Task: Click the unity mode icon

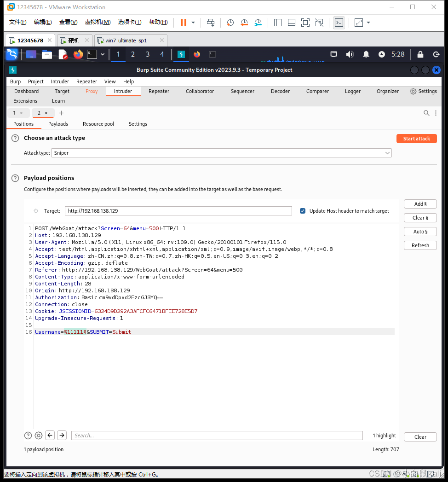Action: point(319,23)
